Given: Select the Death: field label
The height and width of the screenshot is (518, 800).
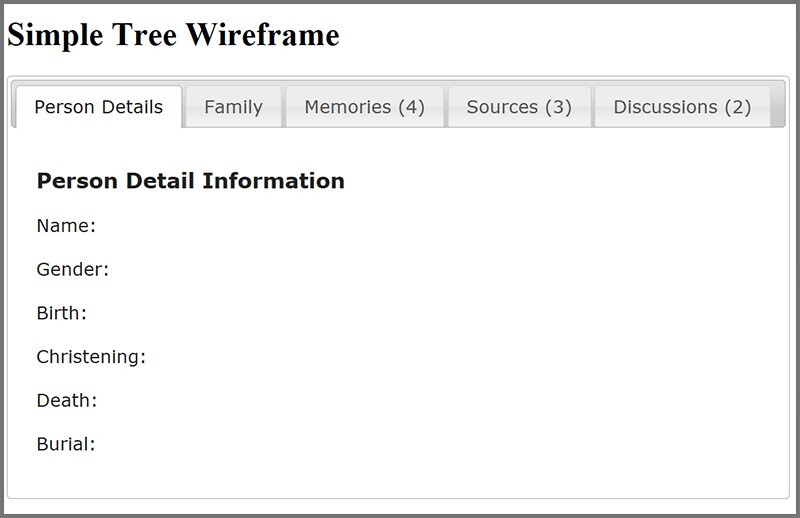Looking at the screenshot, I should [x=67, y=401].
